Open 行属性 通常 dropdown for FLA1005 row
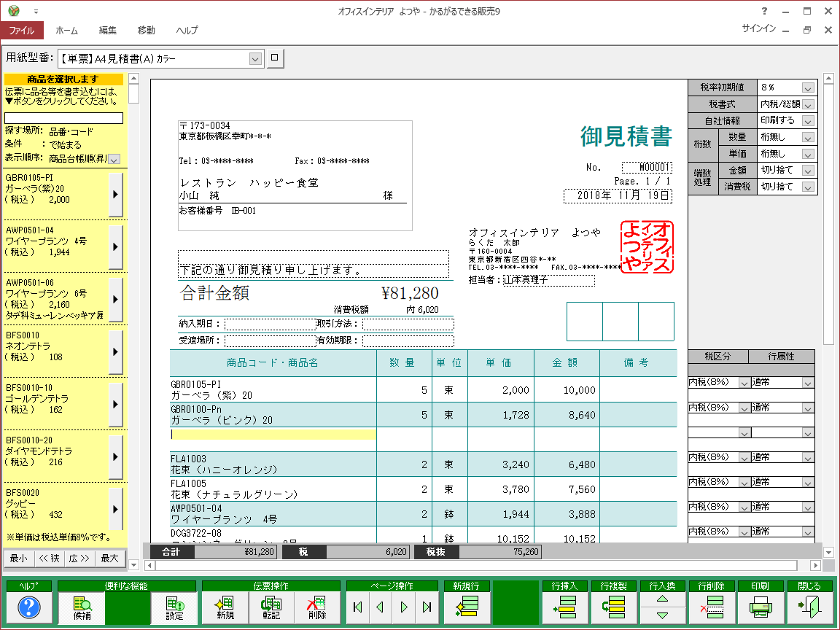This screenshot has width=840, height=630. tap(808, 482)
